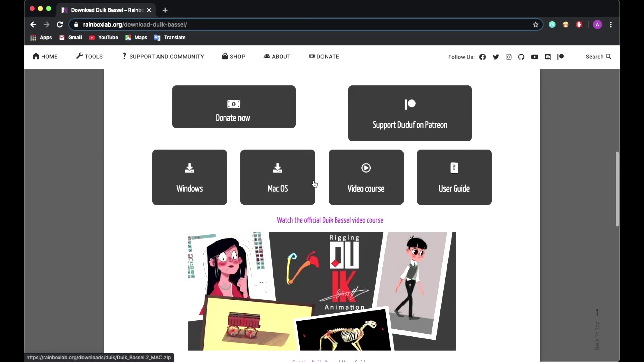The height and width of the screenshot is (362, 644).
Task: Open the Maps bookmark
Action: (x=136, y=37)
